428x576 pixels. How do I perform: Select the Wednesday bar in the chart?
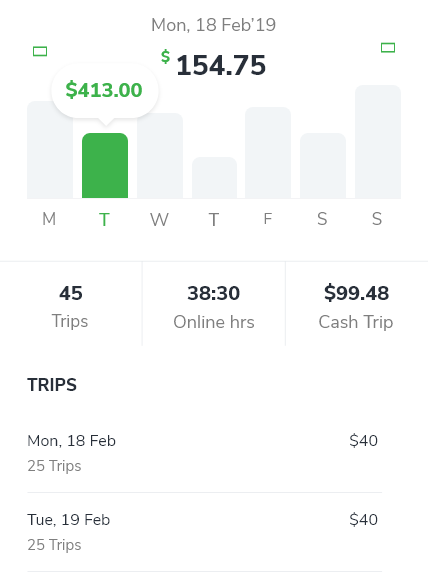(160, 156)
